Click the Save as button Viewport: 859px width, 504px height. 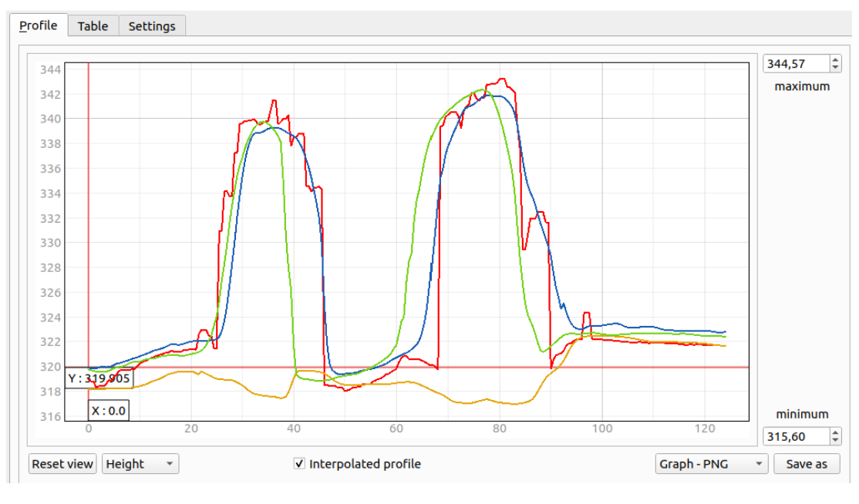tap(807, 464)
